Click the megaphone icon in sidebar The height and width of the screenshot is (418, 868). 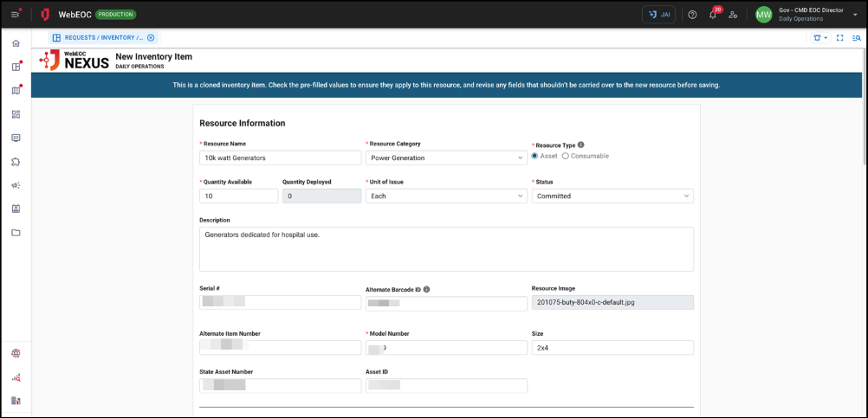point(16,185)
